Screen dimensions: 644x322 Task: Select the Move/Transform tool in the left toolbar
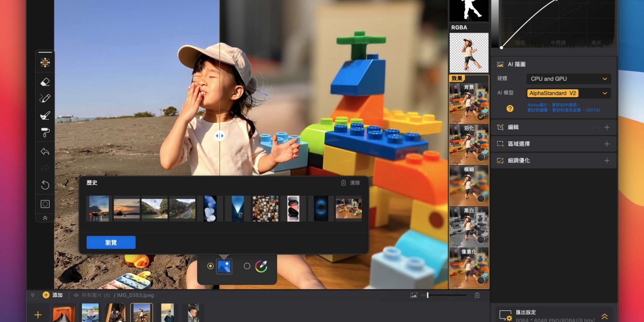coord(45,62)
